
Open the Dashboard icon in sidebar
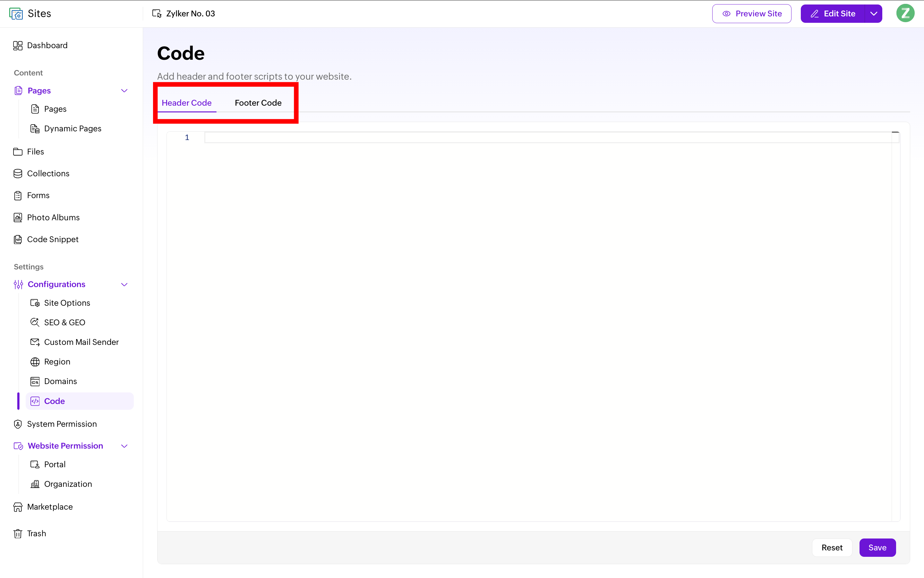click(x=18, y=46)
